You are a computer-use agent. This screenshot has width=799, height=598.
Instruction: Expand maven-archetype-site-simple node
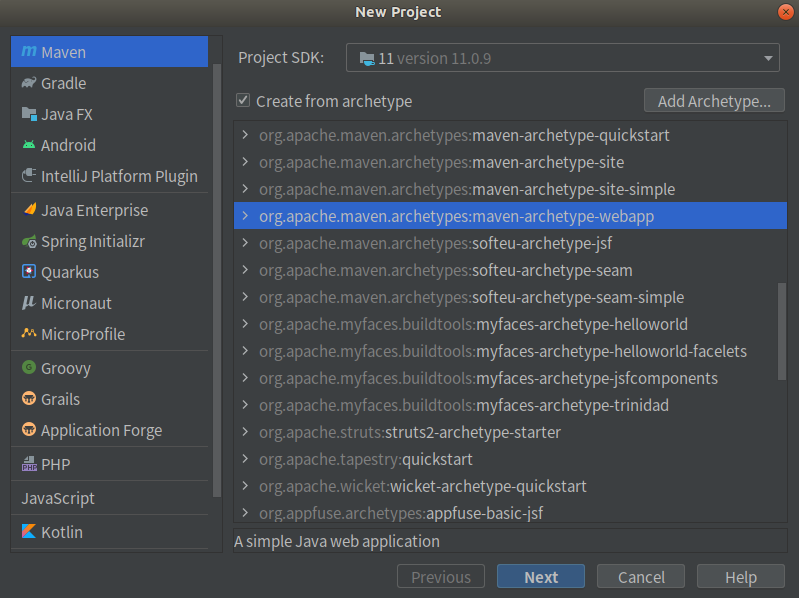click(x=245, y=189)
